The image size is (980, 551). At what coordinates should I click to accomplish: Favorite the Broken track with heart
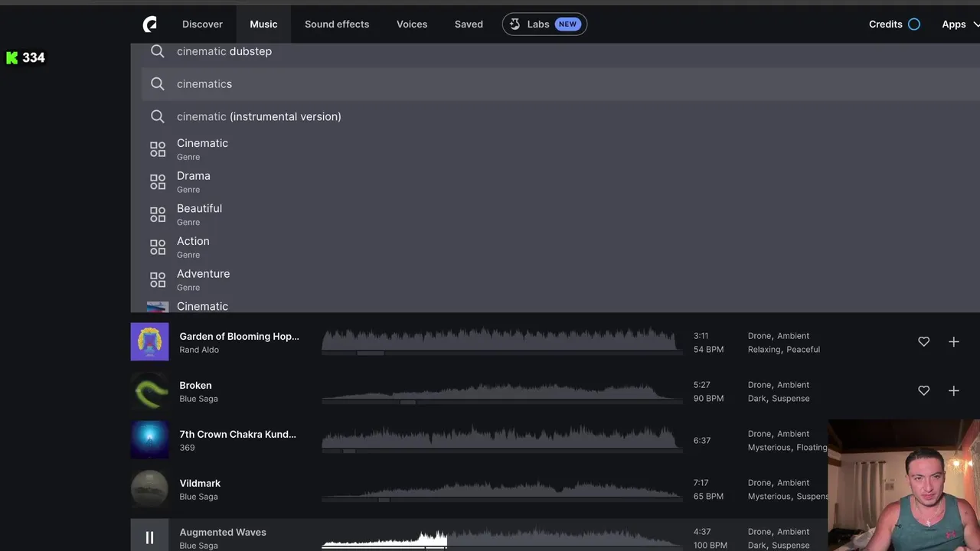click(923, 391)
